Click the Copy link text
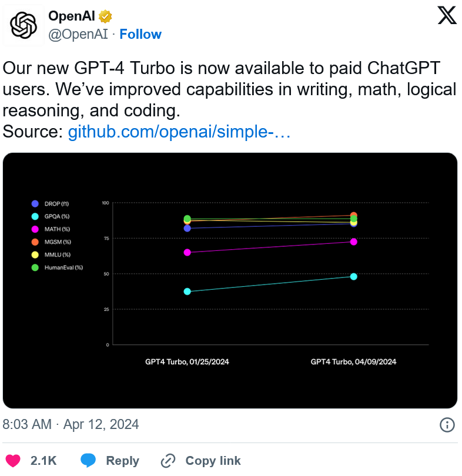This screenshot has height=476, width=462. coord(213,461)
